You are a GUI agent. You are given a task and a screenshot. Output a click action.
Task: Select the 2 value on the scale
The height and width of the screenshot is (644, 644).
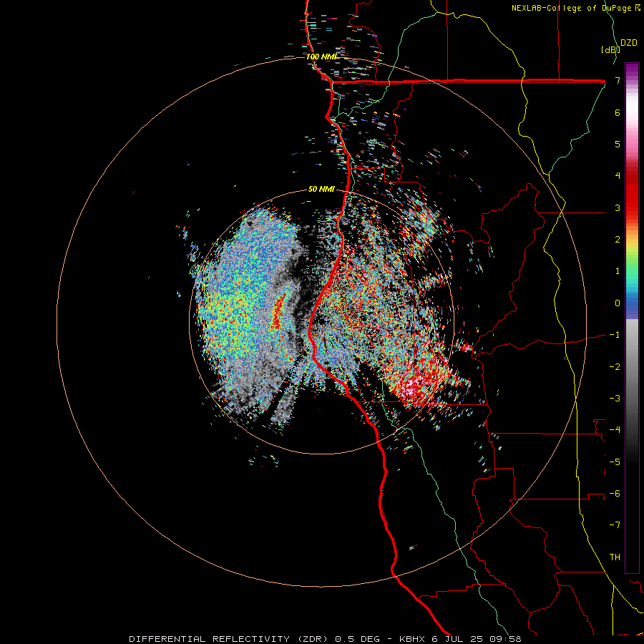(618, 240)
